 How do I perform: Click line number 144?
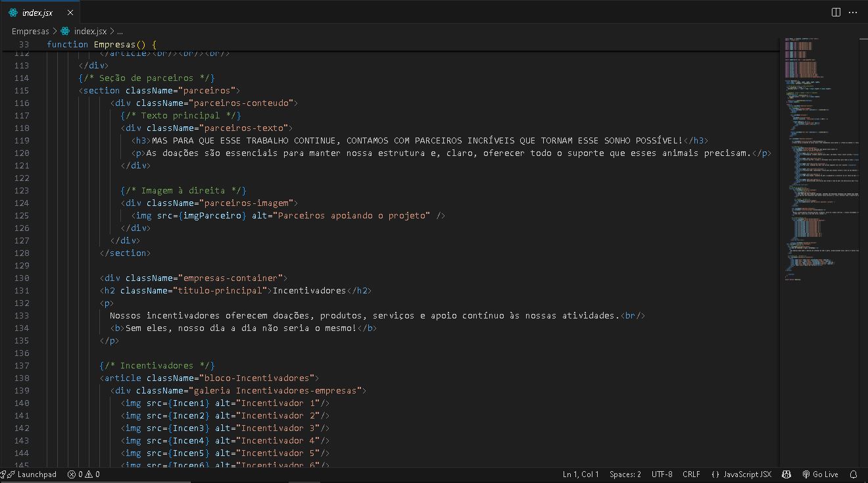[21, 453]
